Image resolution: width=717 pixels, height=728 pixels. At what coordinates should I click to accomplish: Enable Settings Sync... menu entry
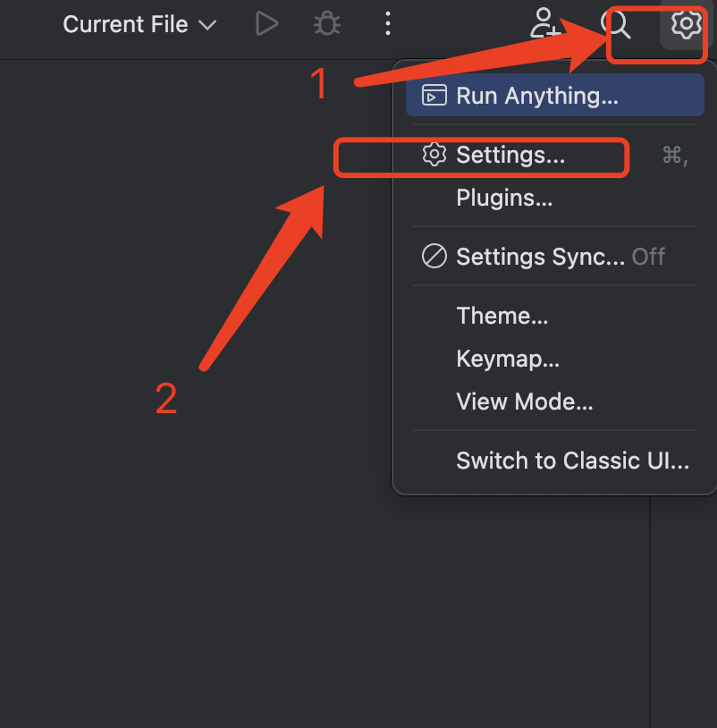coord(540,257)
